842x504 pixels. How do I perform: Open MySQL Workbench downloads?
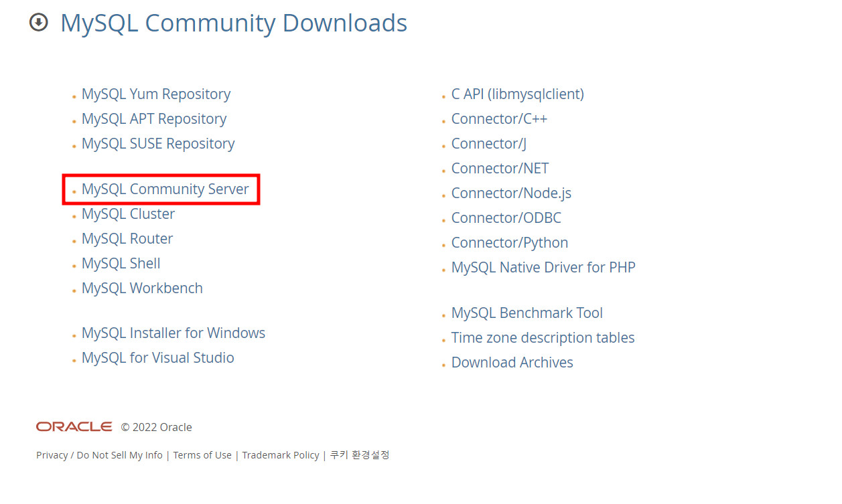[x=142, y=288]
